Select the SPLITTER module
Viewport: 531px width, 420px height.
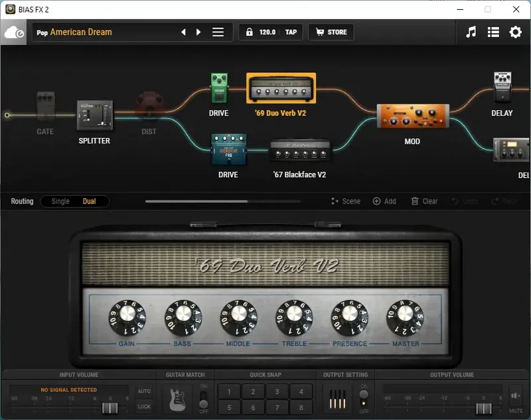pyautogui.click(x=95, y=115)
